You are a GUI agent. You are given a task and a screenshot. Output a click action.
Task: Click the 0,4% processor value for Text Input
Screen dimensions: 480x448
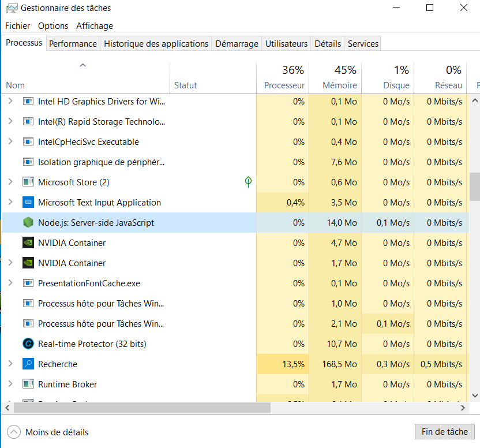(295, 202)
